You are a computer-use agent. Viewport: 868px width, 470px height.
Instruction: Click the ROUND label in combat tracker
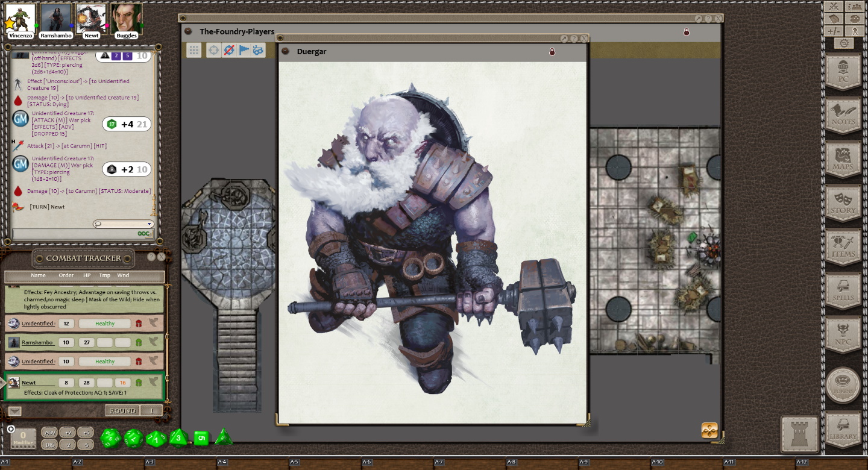(122, 410)
